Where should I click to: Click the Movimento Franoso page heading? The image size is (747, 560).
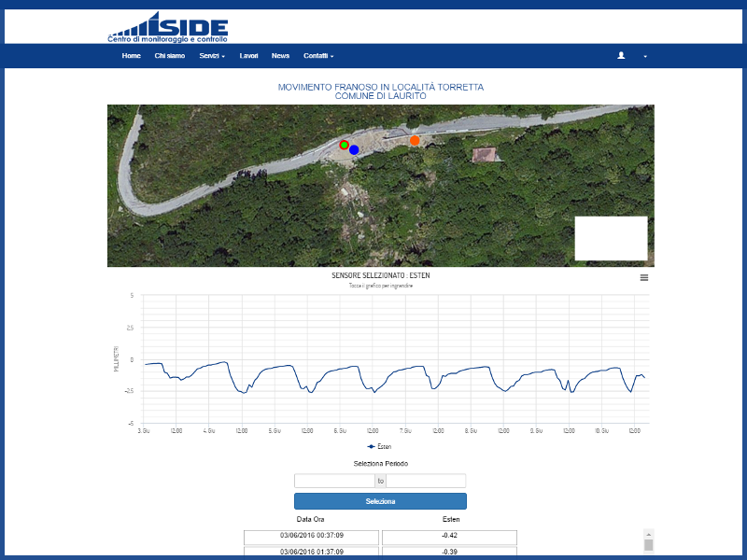click(x=381, y=91)
